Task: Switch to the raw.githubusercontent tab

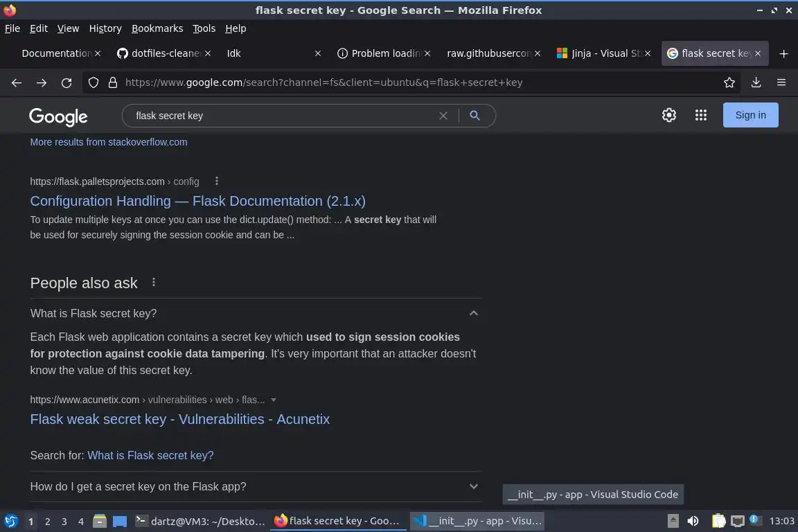Action: tap(494, 53)
